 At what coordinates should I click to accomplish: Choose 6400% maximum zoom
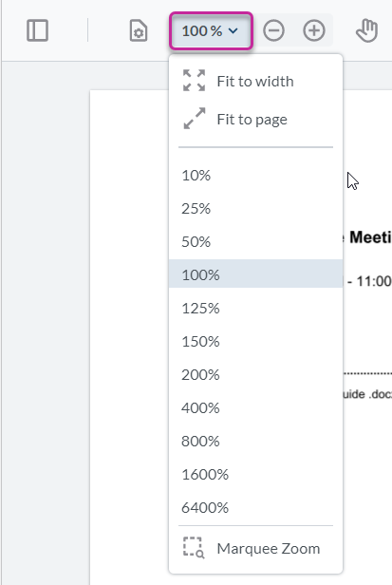click(x=255, y=507)
